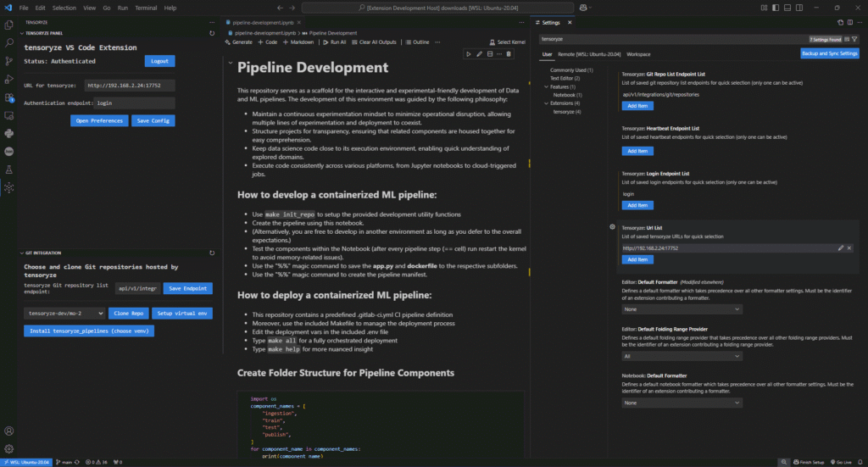Add a Markdown cell from toolbar

(x=298, y=42)
